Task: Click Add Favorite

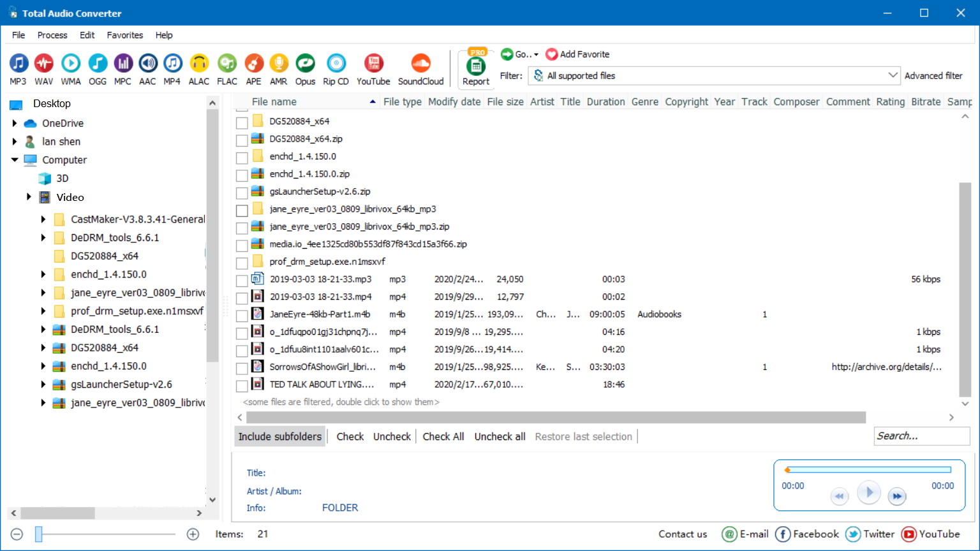Action: tap(578, 54)
